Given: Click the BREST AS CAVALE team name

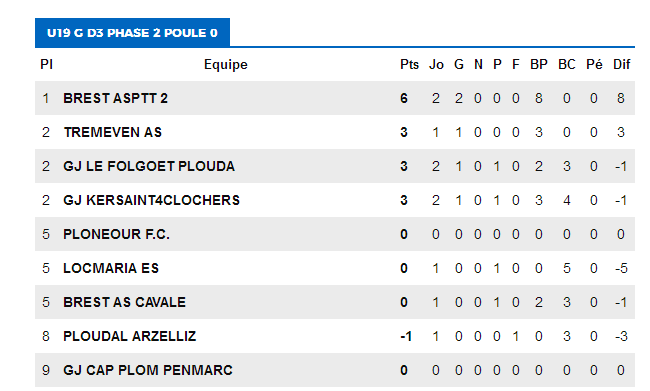Looking at the screenshot, I should click(x=124, y=302).
